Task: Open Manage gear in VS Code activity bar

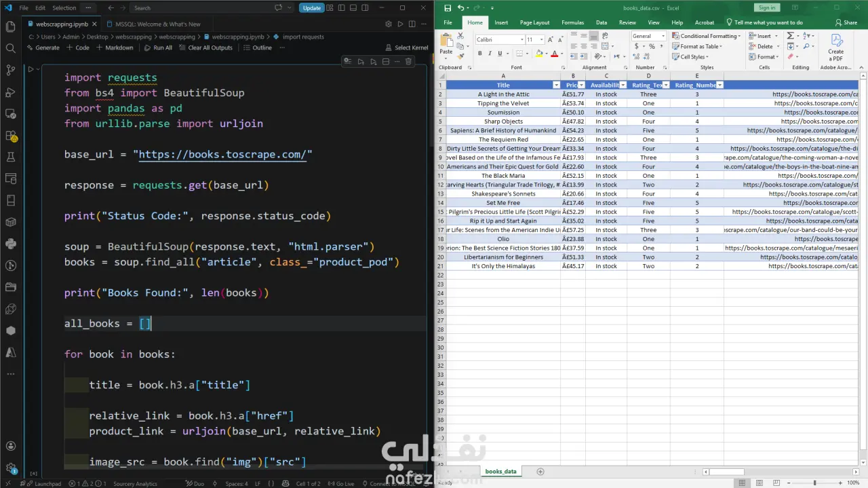Action: (x=10, y=468)
